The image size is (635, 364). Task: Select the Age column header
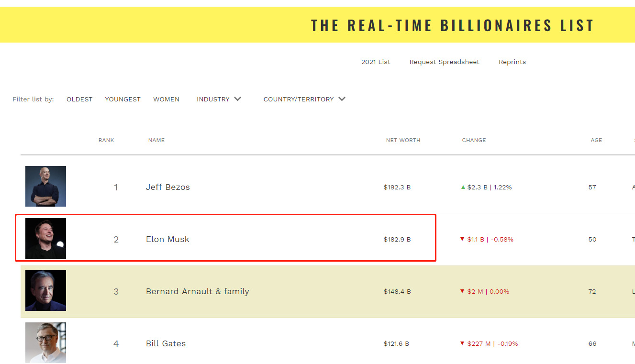(596, 140)
